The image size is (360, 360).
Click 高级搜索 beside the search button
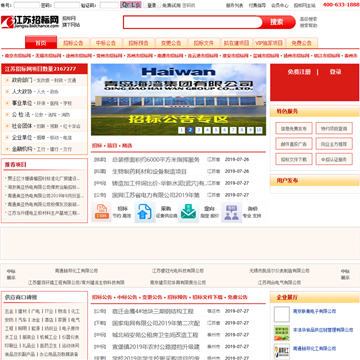[x=308, y=19]
